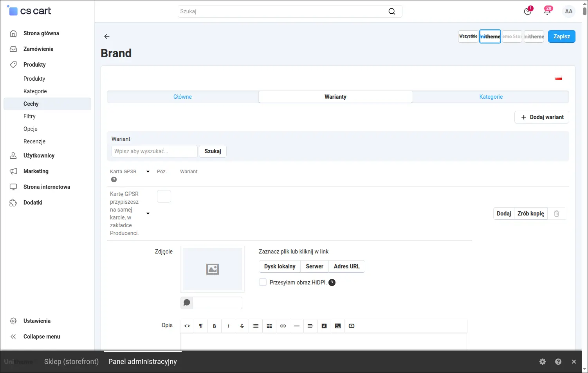Click Zrób kopię button

[x=531, y=214]
